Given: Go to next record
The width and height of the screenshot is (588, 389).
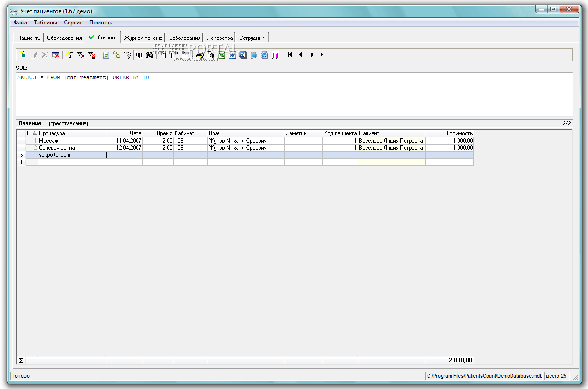Looking at the screenshot, I should 312,55.
